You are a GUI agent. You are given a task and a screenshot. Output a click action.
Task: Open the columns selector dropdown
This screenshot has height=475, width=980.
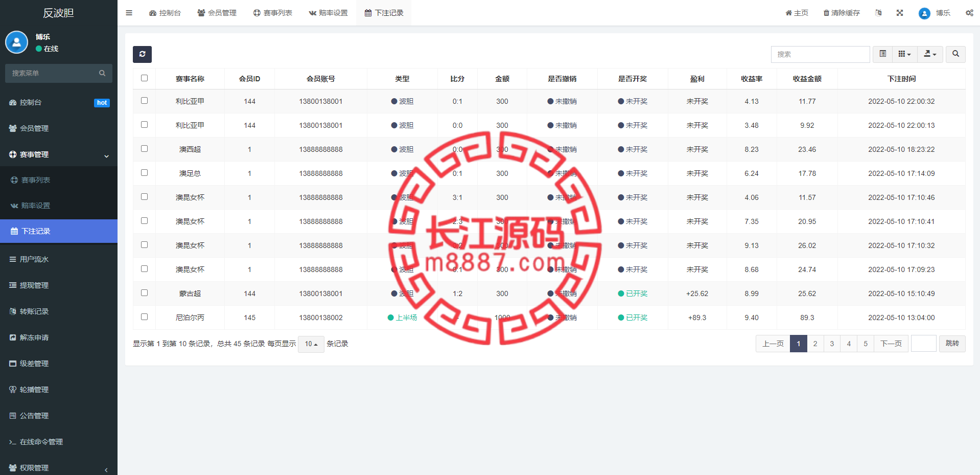coord(904,54)
